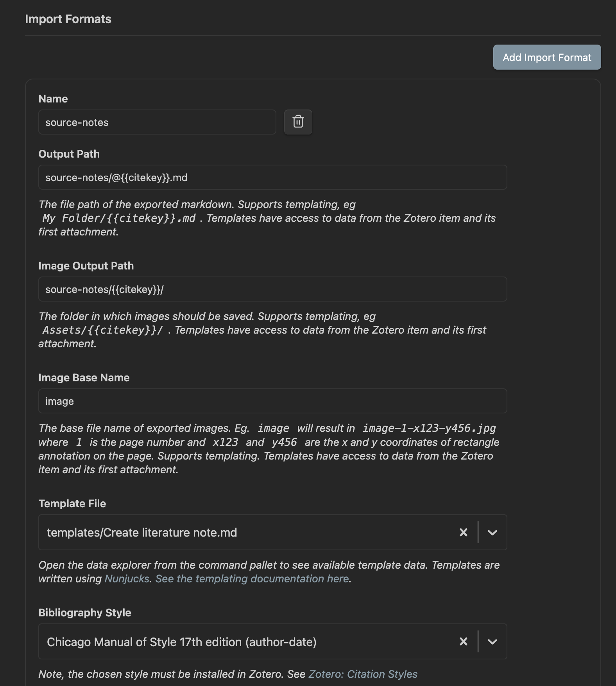The height and width of the screenshot is (686, 616).
Task: Click the Template File label
Action: 72,504
